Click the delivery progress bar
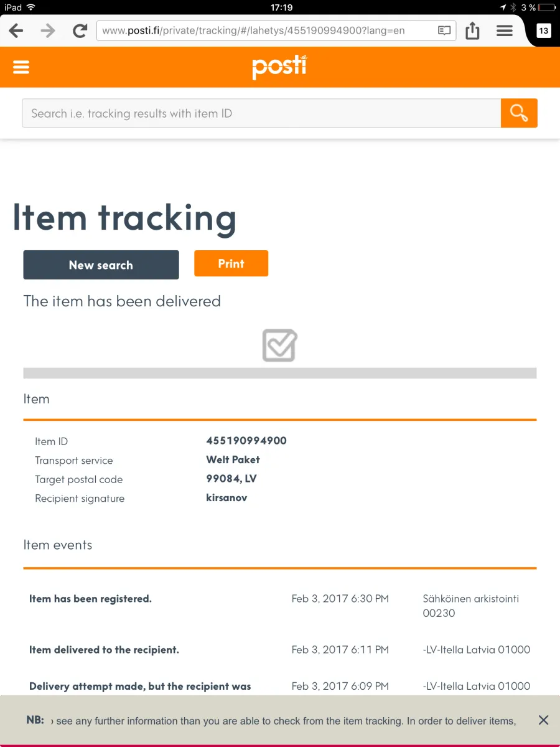The width and height of the screenshot is (560, 747). pos(280,373)
